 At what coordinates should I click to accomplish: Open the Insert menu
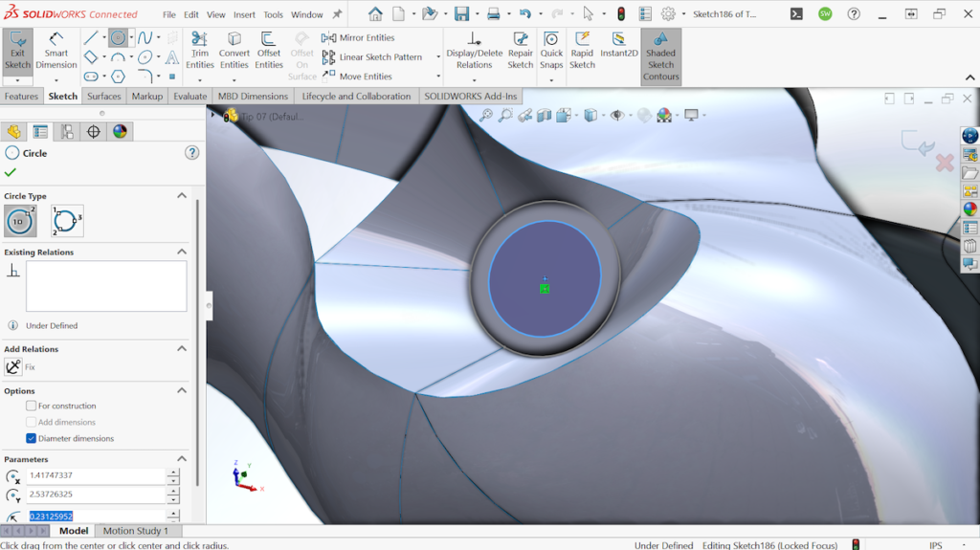click(244, 14)
